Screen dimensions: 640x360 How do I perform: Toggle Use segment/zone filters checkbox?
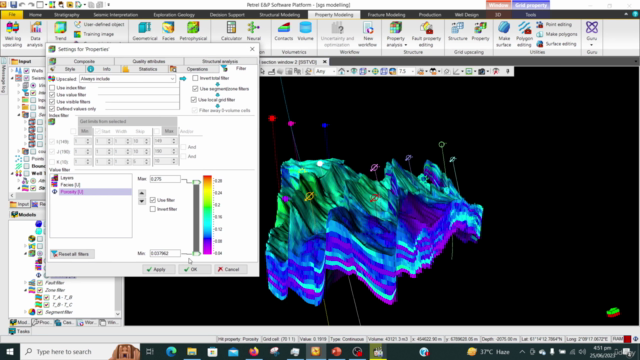click(x=195, y=89)
